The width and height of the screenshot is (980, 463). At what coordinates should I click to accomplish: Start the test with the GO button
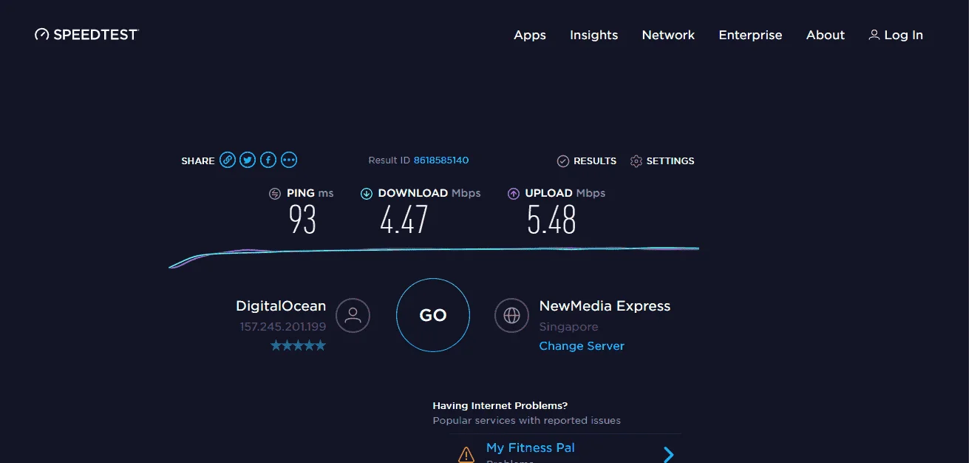pos(433,315)
